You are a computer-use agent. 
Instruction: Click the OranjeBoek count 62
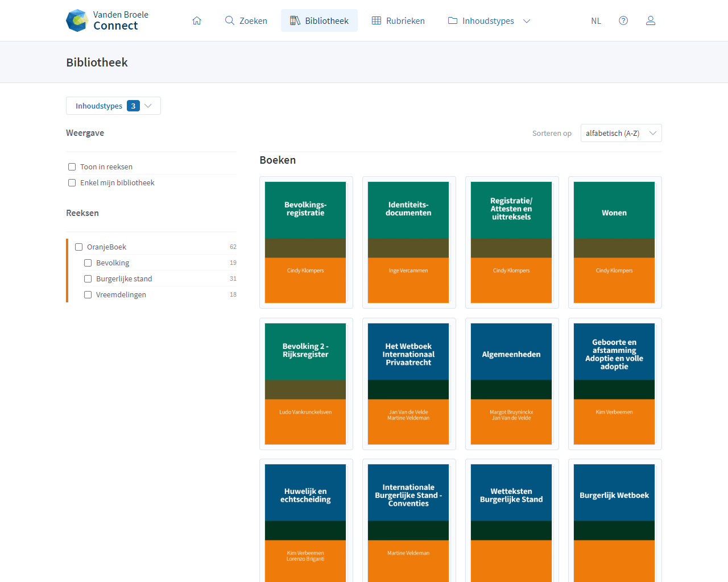point(233,247)
